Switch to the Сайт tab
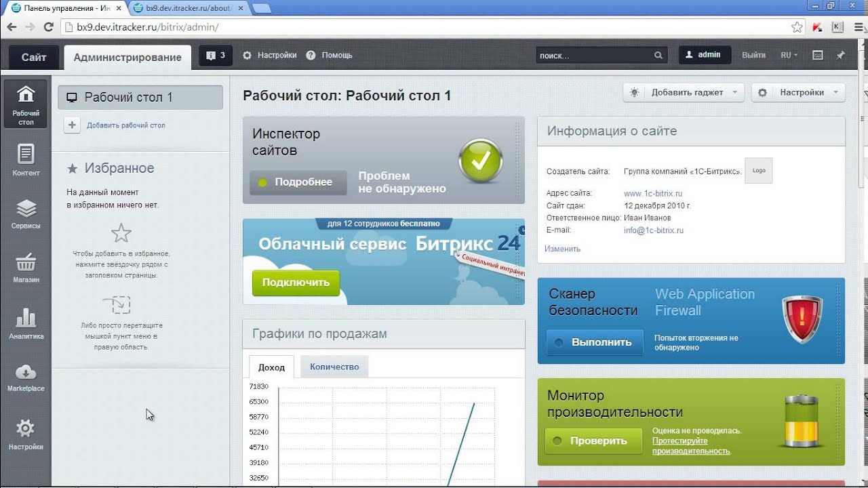This screenshot has width=868, height=488. (x=34, y=57)
